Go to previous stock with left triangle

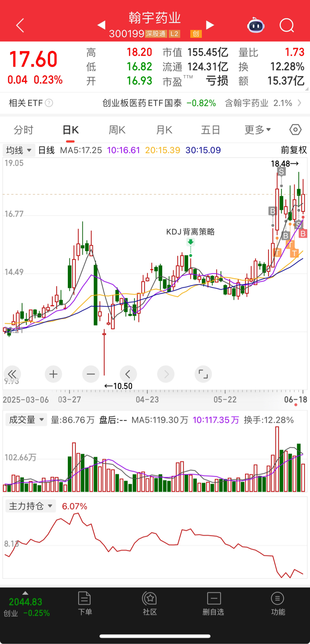(x=101, y=25)
